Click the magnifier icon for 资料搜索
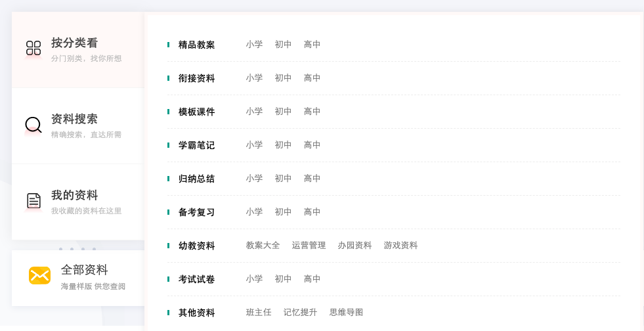Screen dimensions: 644x331 coord(33,124)
